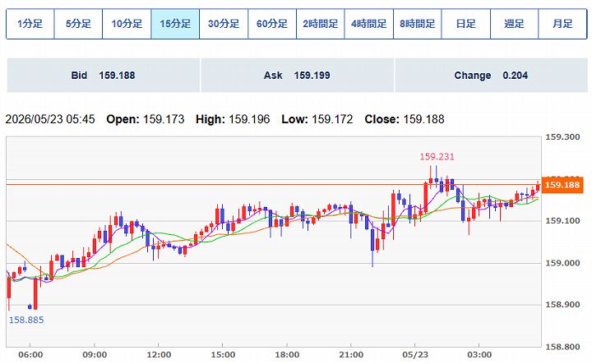Select the 5分足 timeframe tab
This screenshot has height=364, width=592.
point(79,24)
